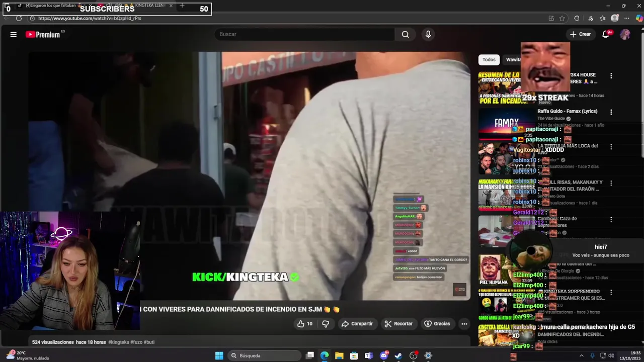This screenshot has height=362, width=644.
Task: Open the Crear menu
Action: click(580, 34)
